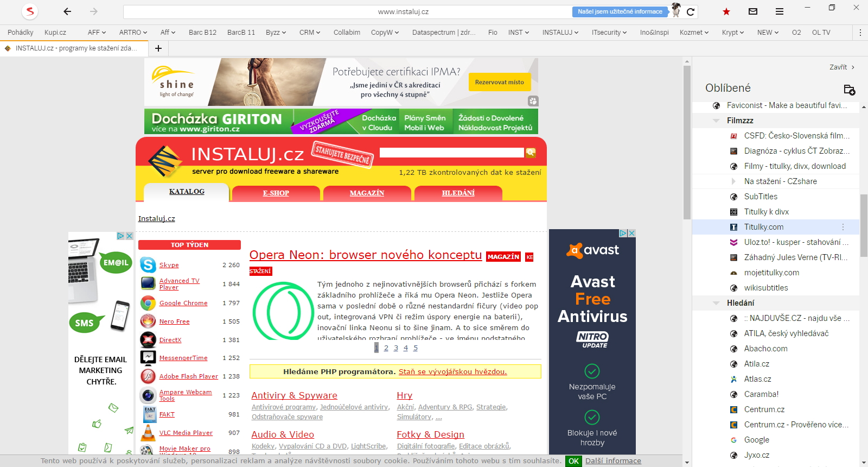Click the Nero Free program icon
This screenshot has height=467, width=868.
[x=148, y=321]
